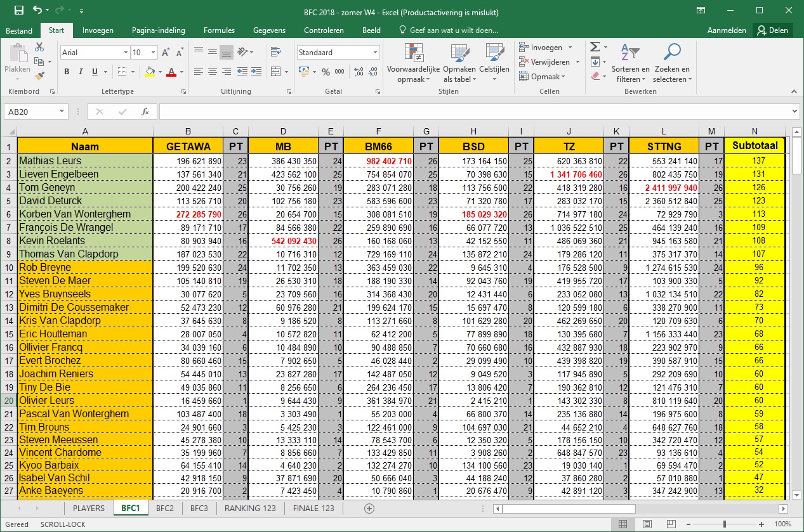Toggle bold formatting
The width and height of the screenshot is (804, 532).
67,72
